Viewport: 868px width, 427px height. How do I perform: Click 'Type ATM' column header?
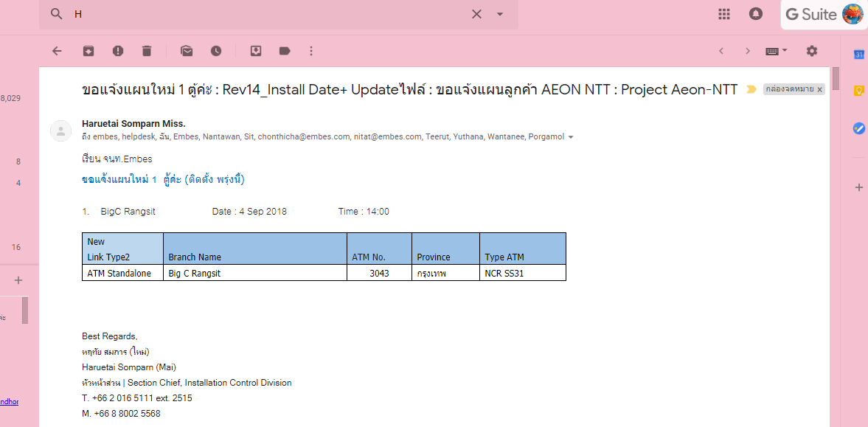[523, 249]
